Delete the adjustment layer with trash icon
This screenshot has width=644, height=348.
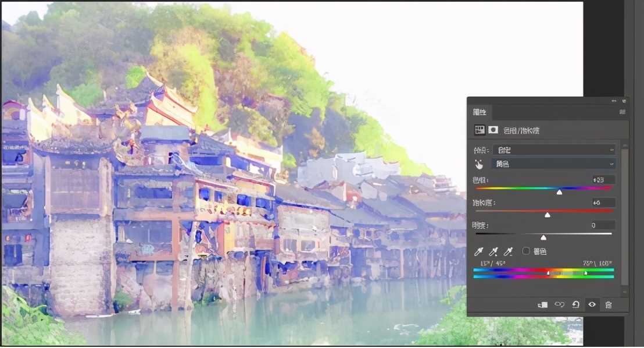coord(609,304)
